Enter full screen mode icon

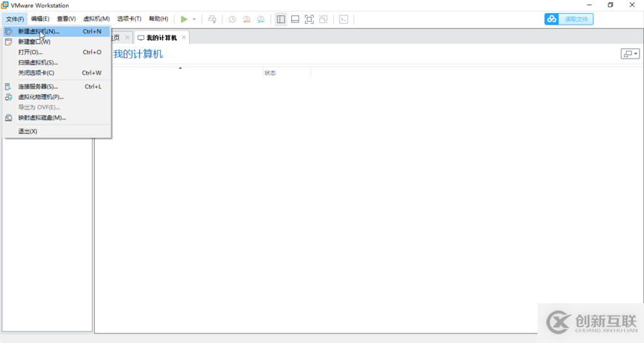[x=309, y=20]
